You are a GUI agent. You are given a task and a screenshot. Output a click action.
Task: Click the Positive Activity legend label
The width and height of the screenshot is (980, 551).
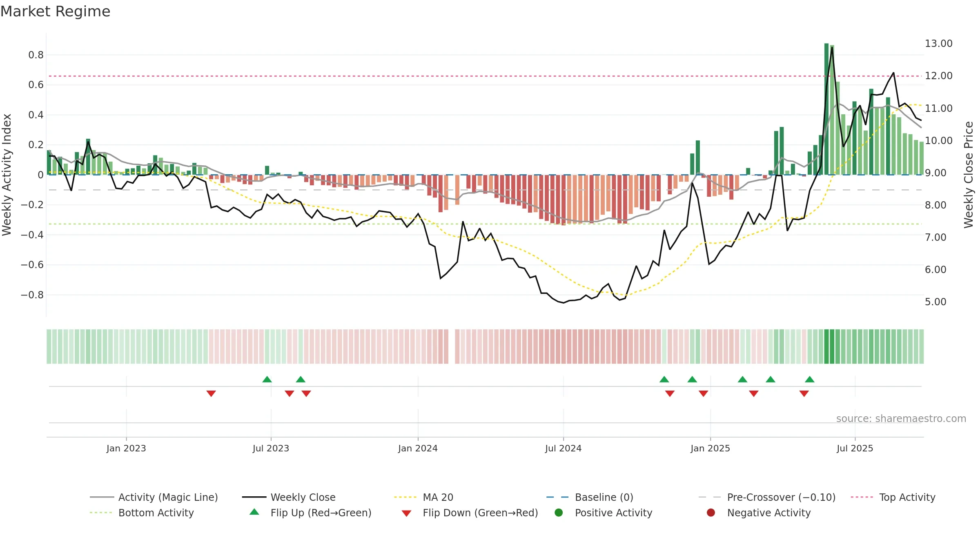tap(613, 513)
